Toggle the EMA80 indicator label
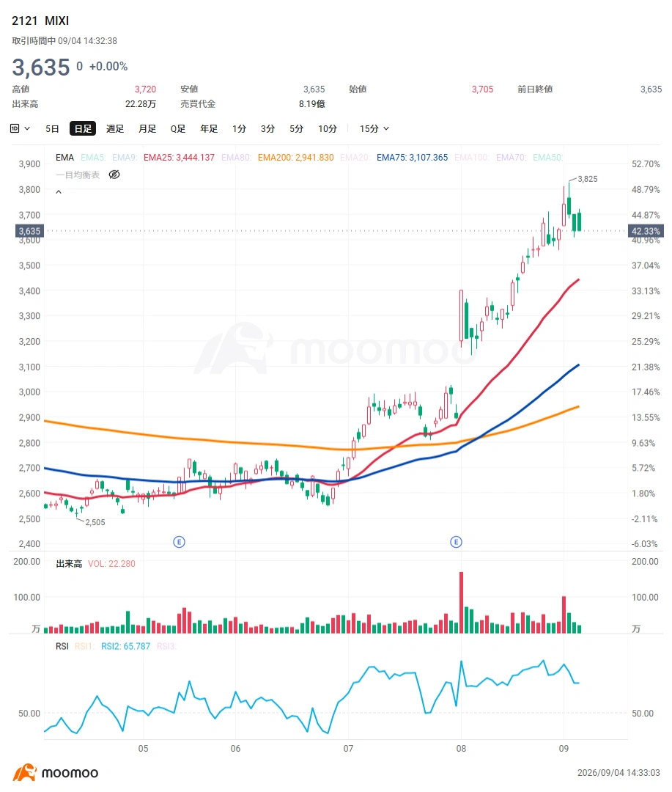The height and width of the screenshot is (792, 672). (236, 158)
